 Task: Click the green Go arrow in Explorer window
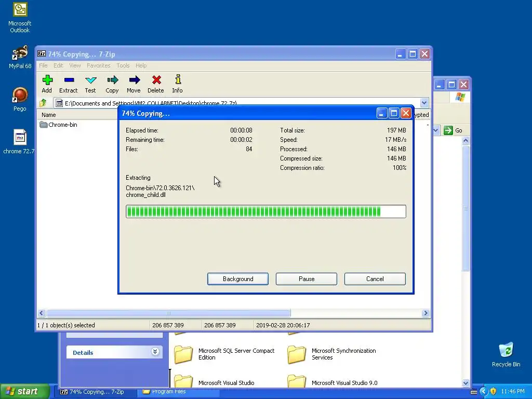tap(448, 130)
